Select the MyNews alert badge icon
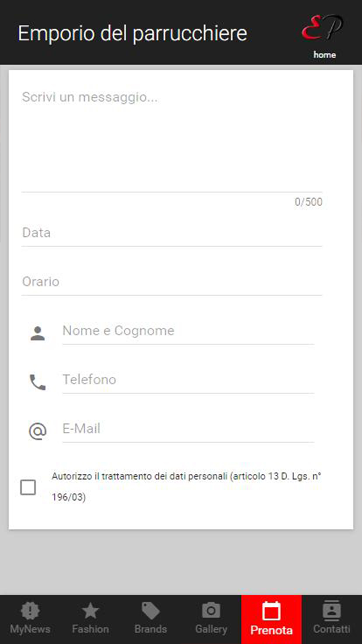 coord(30,611)
